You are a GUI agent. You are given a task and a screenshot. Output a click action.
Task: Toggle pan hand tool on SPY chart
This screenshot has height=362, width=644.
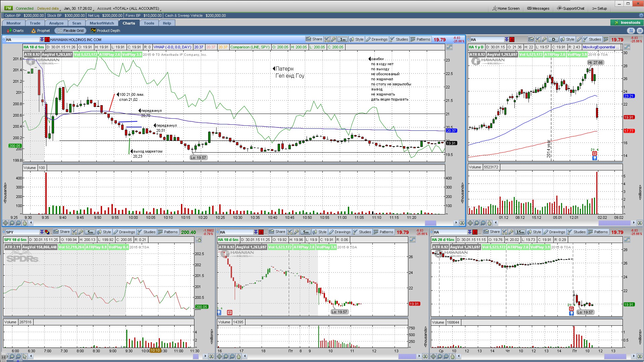25,356
